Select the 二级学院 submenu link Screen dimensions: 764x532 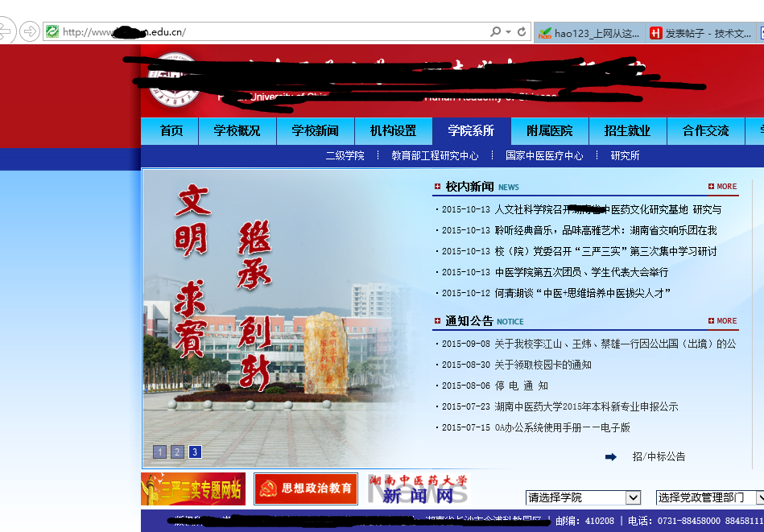click(345, 155)
